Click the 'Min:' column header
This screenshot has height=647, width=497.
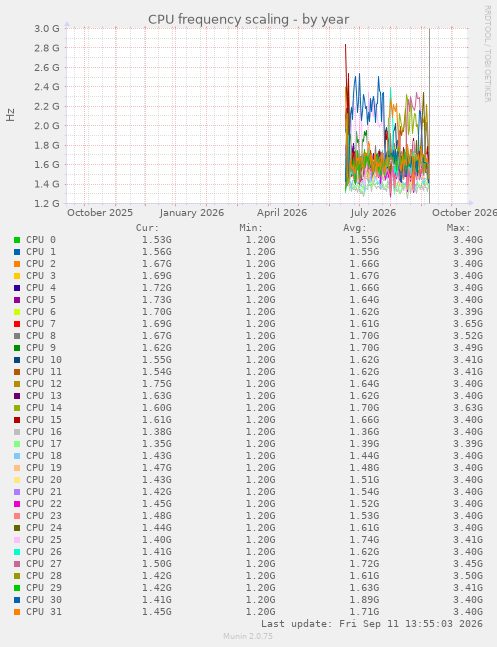[251, 228]
